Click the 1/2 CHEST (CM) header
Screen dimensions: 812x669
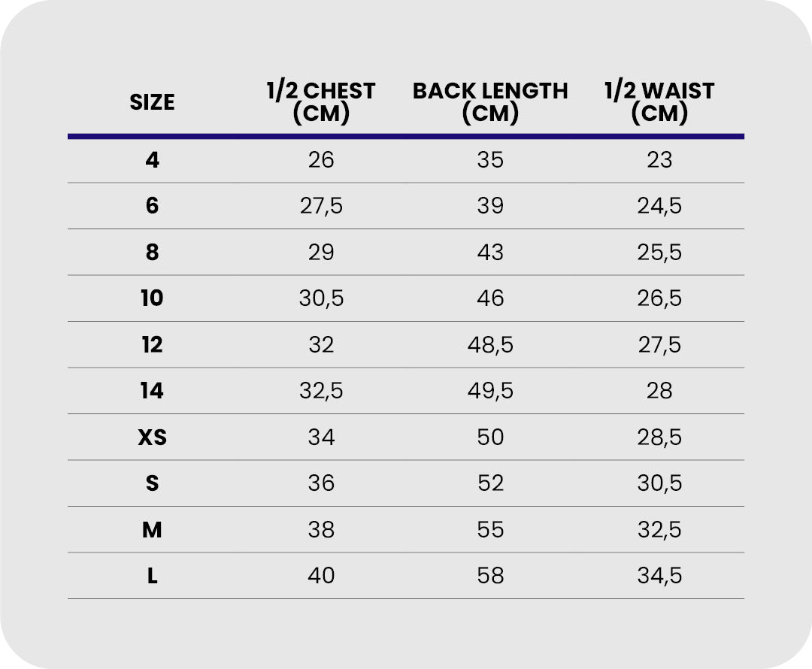pos(321,102)
